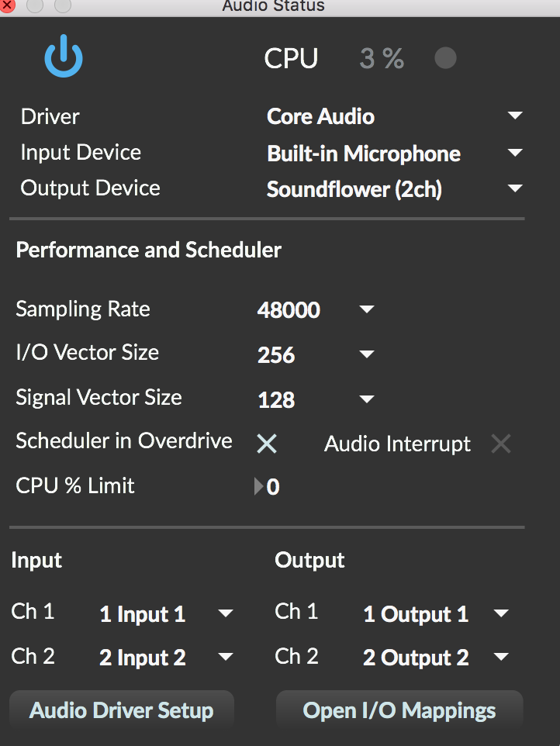Select Input Ch 1 mapping dropdown
The width and height of the screenshot is (560, 746).
tap(166, 613)
